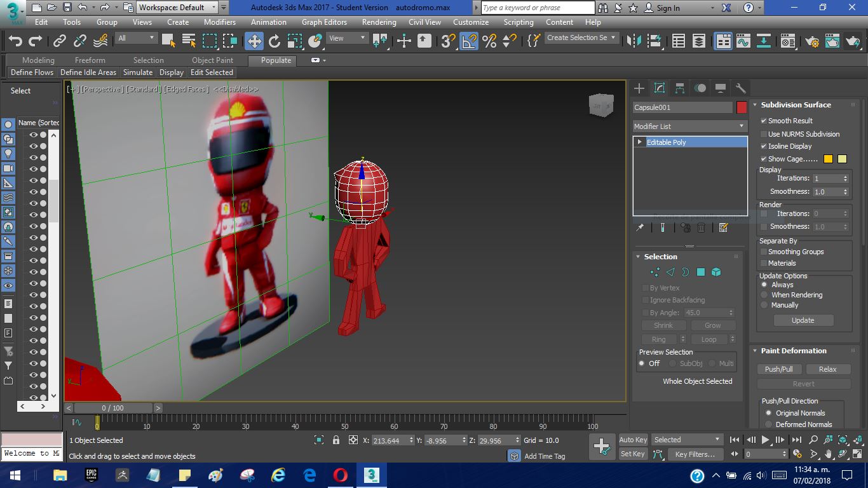The height and width of the screenshot is (488, 868).
Task: Click the pin stack icon
Action: click(x=641, y=227)
